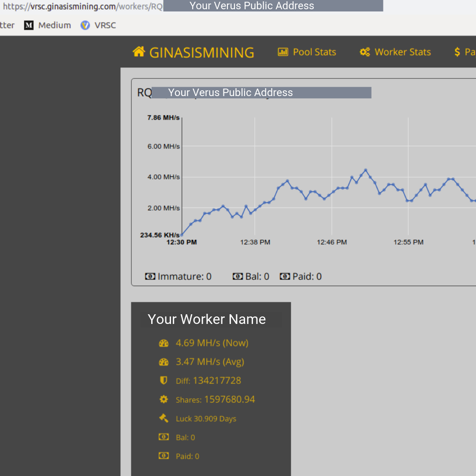
Task: Click the gear icon next to Shares
Action: pos(164,399)
